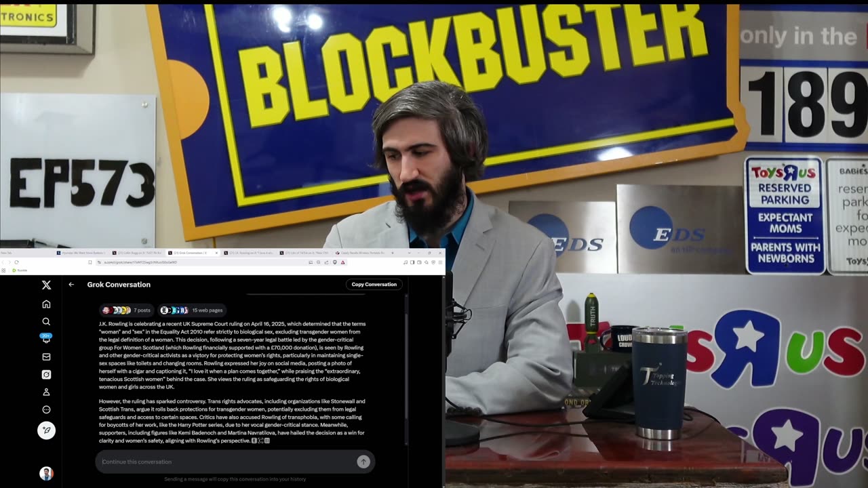The image size is (868, 488).
Task: Click the bookmark icon left of address bar
Action: coord(90,262)
